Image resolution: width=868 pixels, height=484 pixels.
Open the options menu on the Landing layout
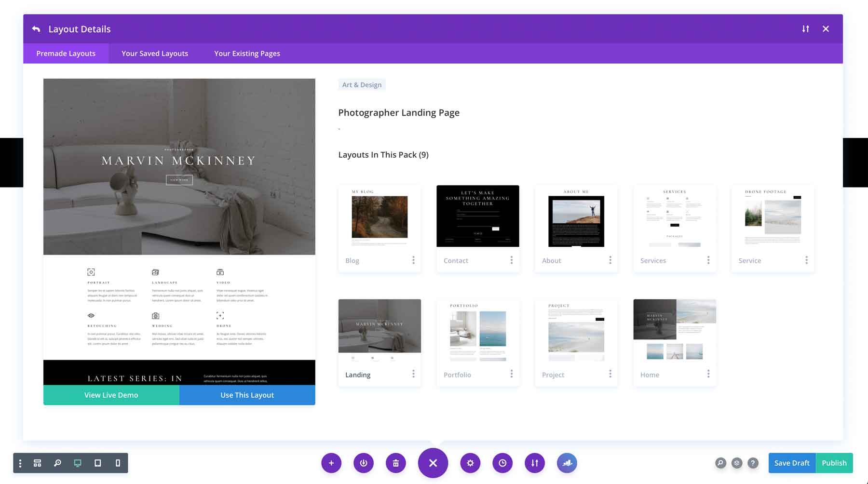(413, 374)
